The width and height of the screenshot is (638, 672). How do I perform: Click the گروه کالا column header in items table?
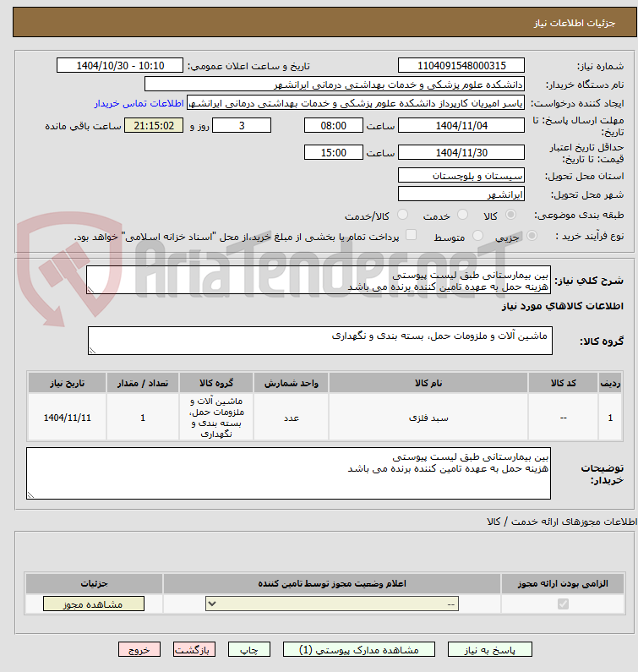pos(216,383)
